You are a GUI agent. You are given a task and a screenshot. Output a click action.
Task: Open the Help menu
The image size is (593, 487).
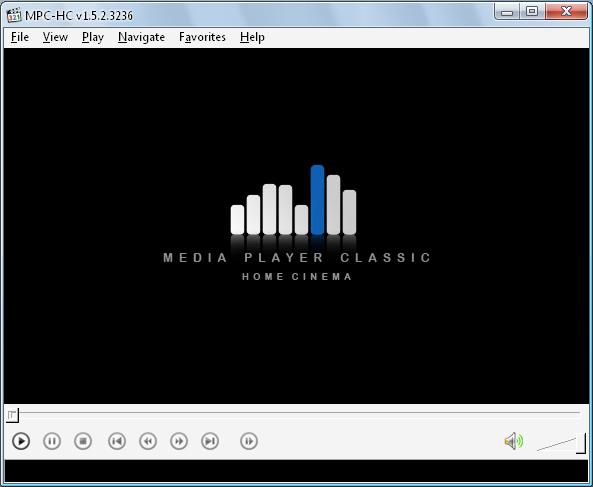pos(252,37)
